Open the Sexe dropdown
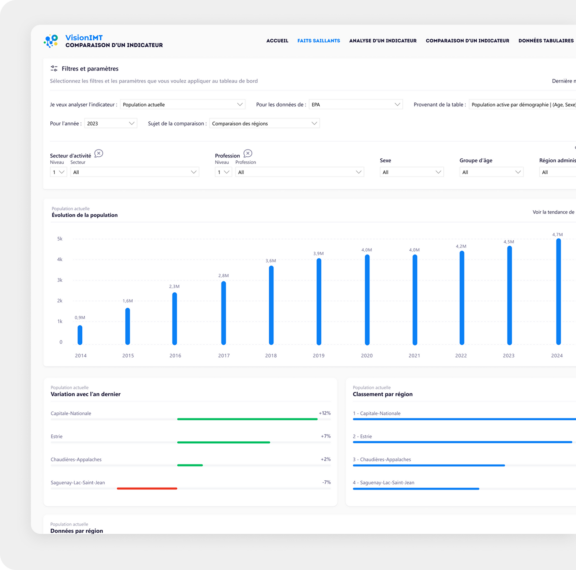Screen dimensions: 576x570 (411, 172)
